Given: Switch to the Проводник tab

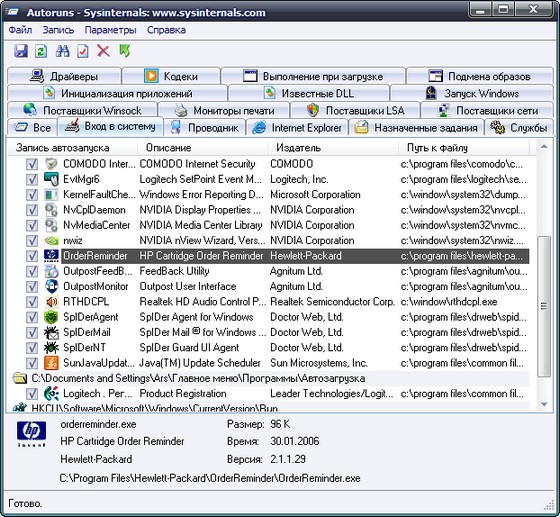Looking at the screenshot, I should click(205, 127).
